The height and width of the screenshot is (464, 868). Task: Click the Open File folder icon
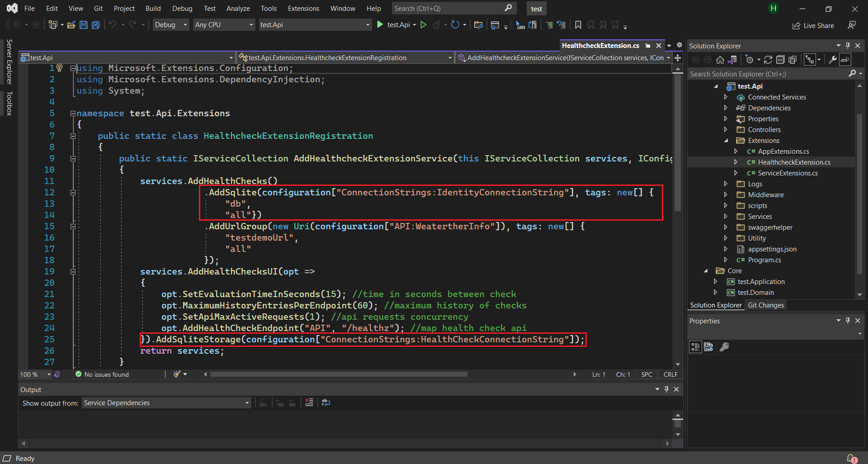point(71,25)
